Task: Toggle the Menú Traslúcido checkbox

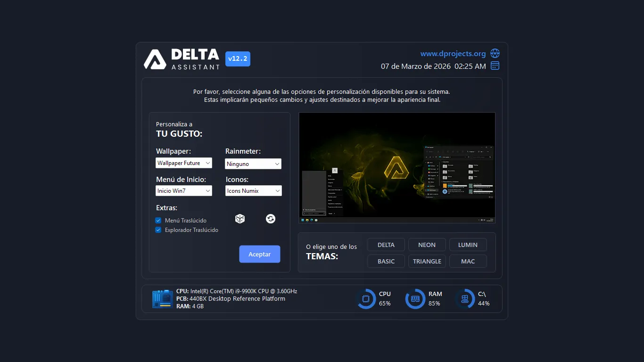Action: (x=158, y=221)
